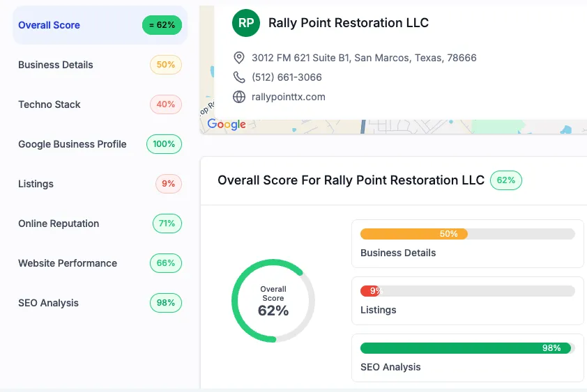
Task: Click the Rally Point Restoration LLC title
Action: (349, 23)
